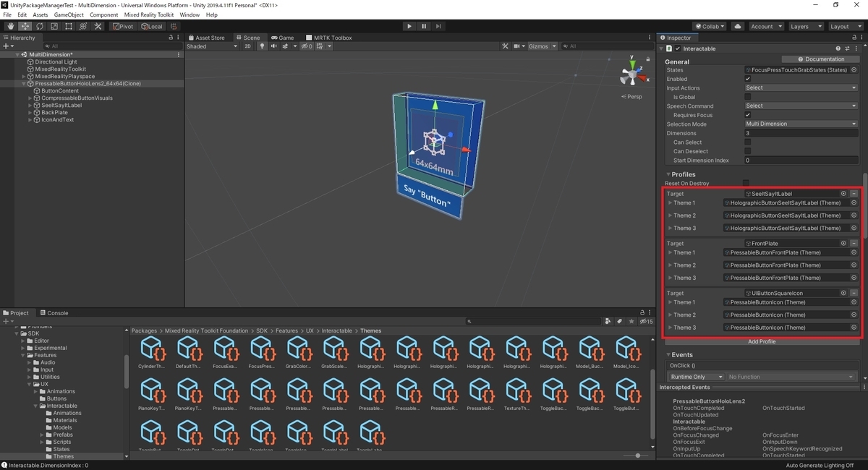Open the Speech Command dropdown
Screen dimensions: 868x470
point(801,106)
